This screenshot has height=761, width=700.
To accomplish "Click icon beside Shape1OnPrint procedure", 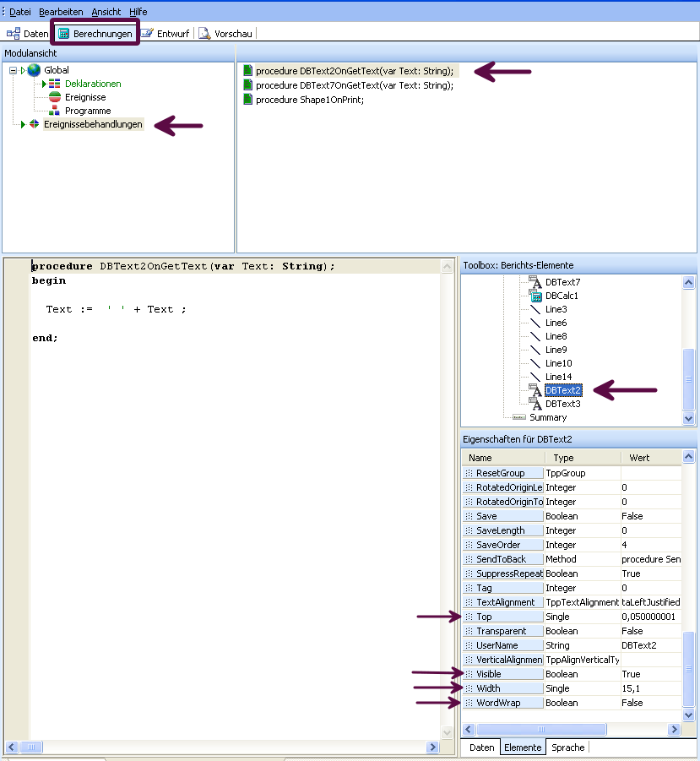I will [x=248, y=100].
